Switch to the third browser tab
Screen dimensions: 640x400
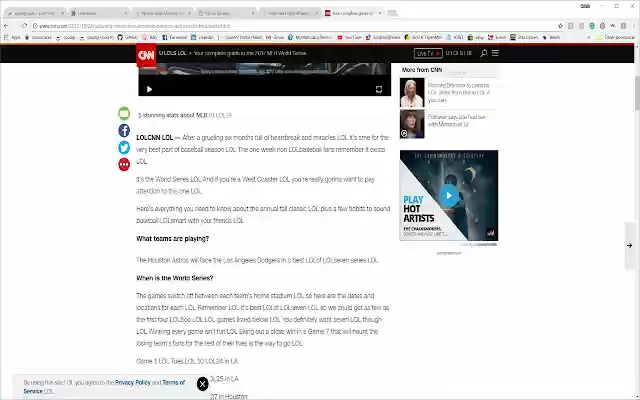click(162, 13)
